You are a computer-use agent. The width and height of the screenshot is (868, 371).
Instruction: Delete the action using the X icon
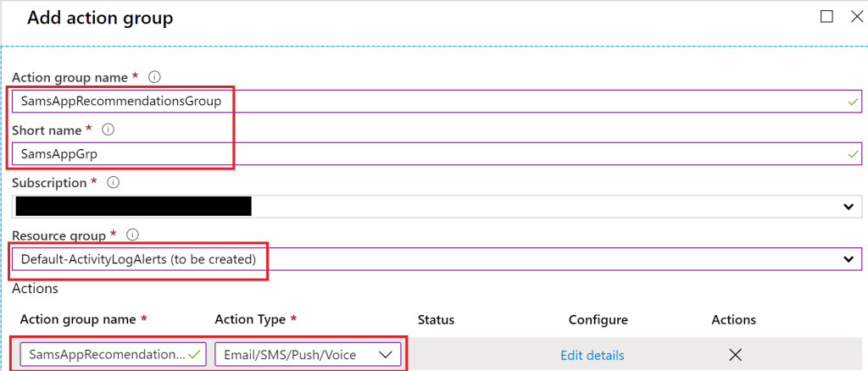735,355
